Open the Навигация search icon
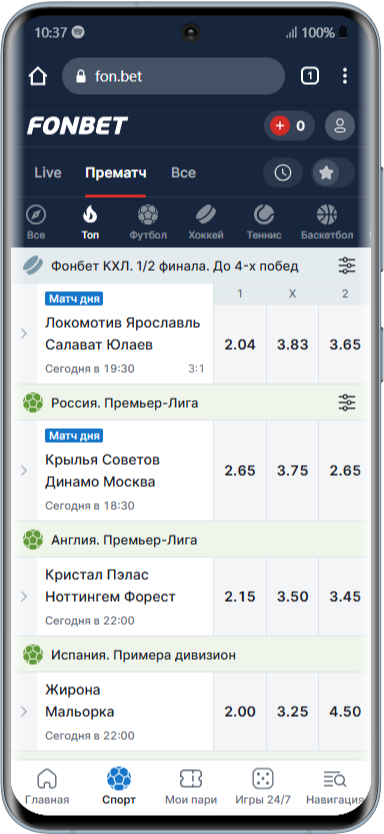384x834 pixels. click(335, 780)
